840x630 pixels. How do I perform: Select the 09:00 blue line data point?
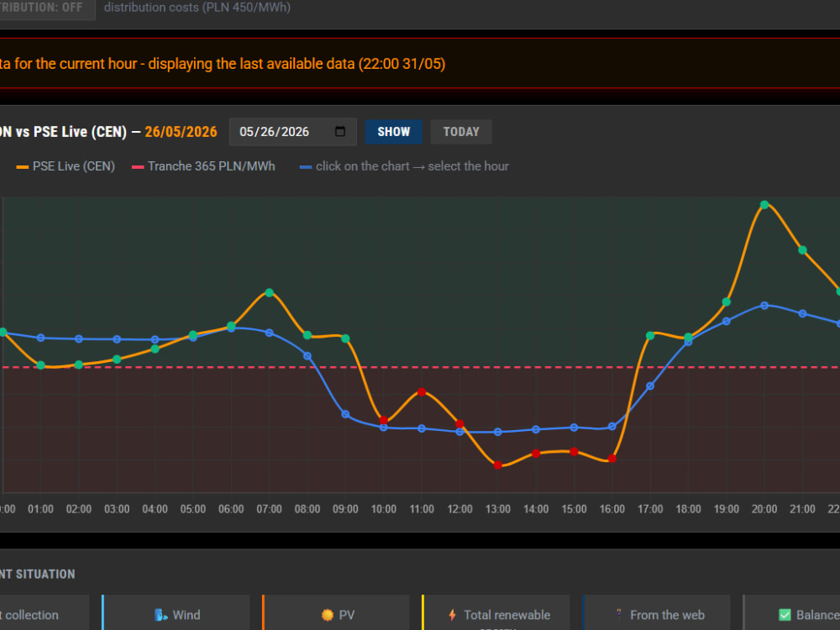[x=345, y=414]
